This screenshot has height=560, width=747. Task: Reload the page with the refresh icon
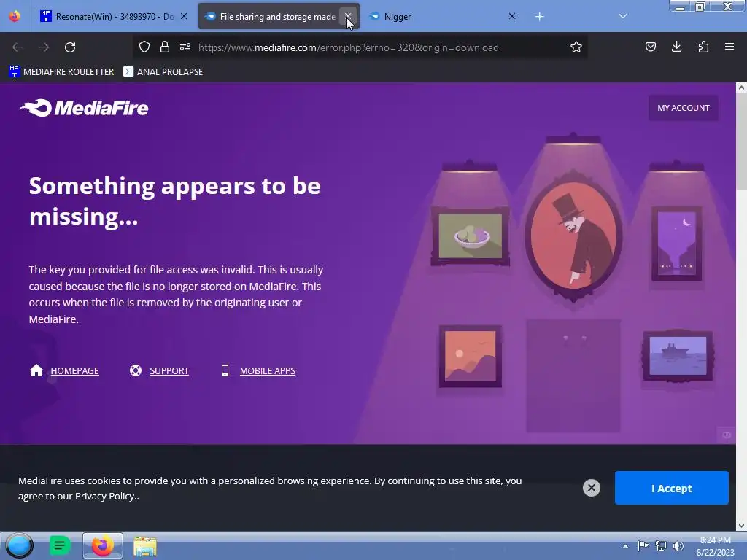click(70, 47)
